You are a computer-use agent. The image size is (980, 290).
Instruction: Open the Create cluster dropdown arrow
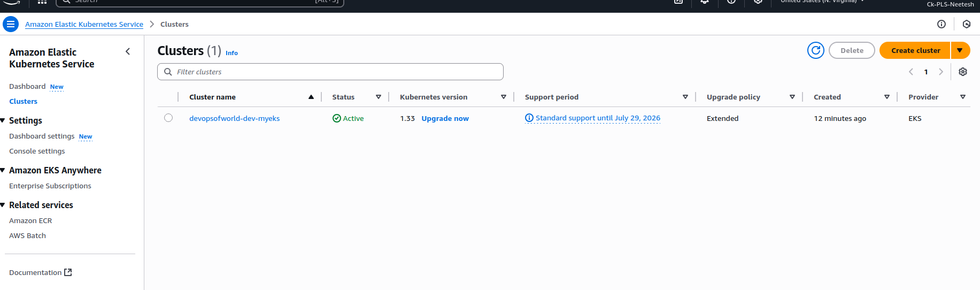(x=960, y=50)
